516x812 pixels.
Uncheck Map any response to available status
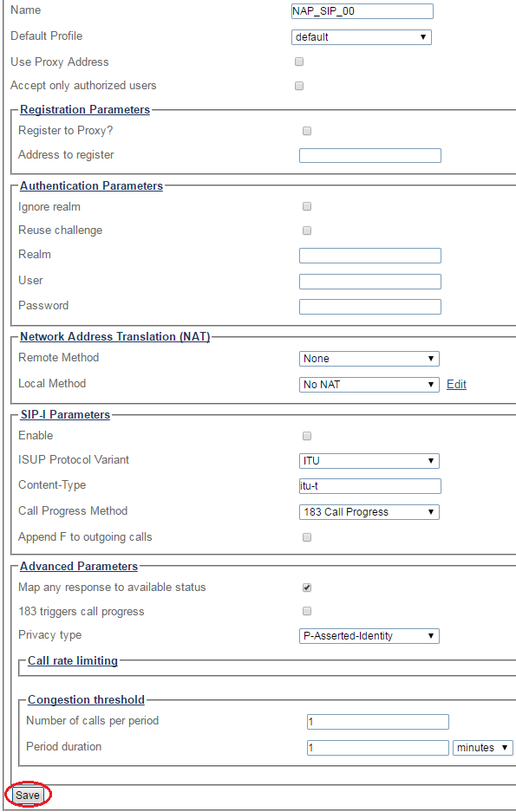point(307,588)
